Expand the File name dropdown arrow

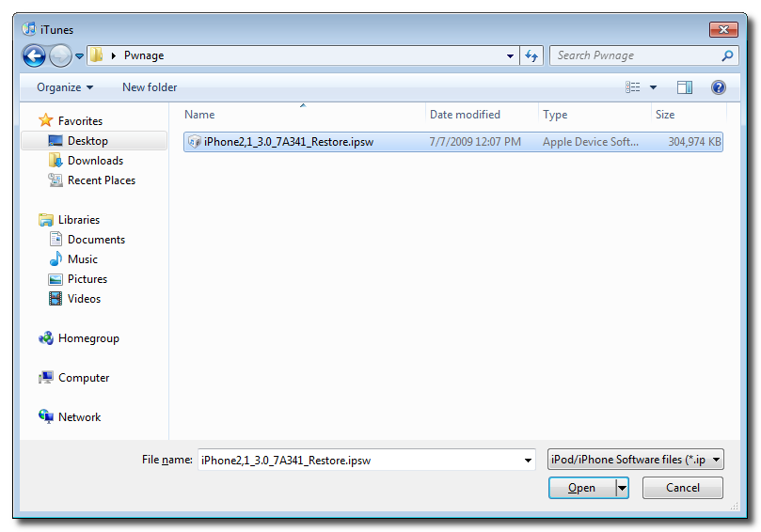(528, 461)
